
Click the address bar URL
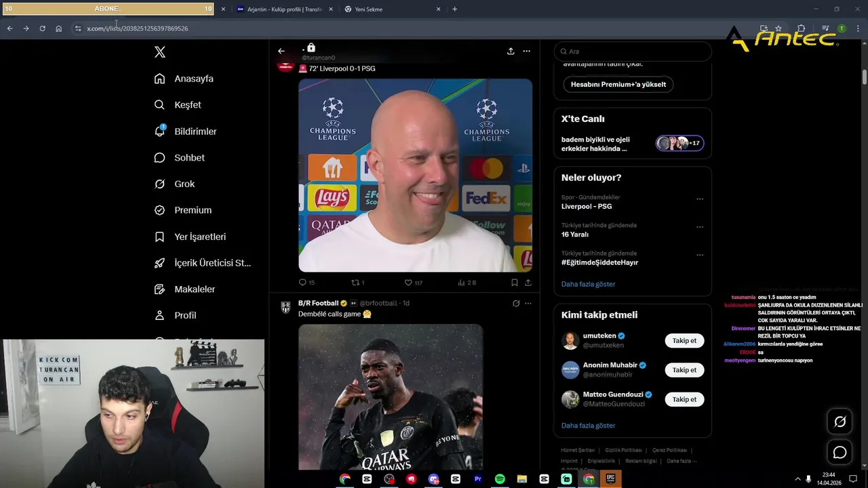[138, 28]
